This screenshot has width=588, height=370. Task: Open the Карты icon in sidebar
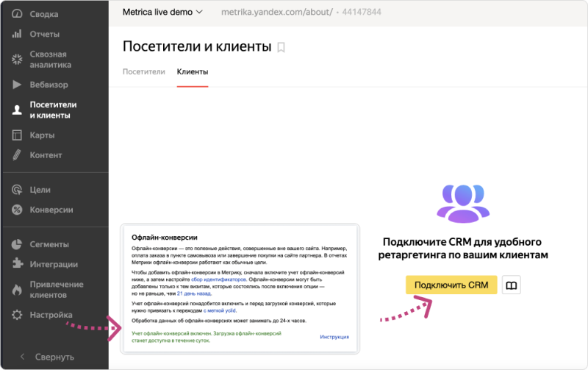[17, 135]
